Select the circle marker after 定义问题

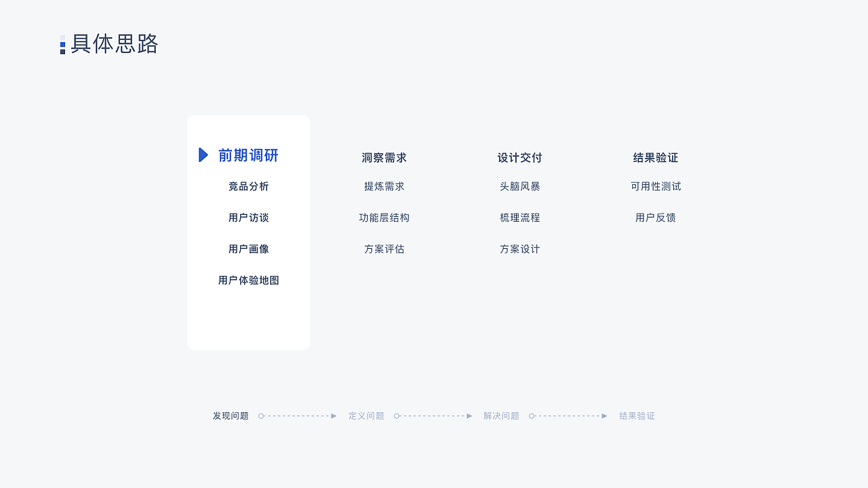[x=397, y=415]
